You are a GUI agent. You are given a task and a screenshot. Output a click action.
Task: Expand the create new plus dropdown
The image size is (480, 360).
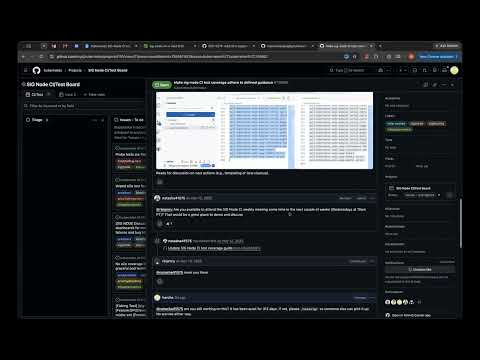click(403, 70)
